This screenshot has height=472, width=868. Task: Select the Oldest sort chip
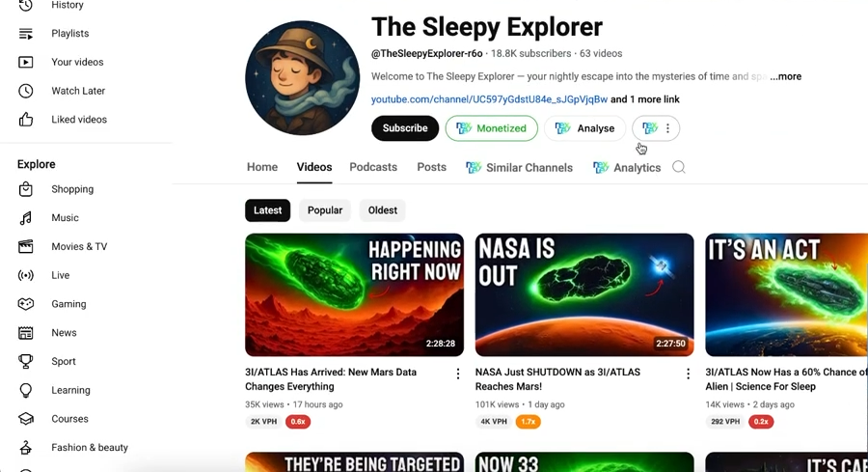(x=383, y=210)
